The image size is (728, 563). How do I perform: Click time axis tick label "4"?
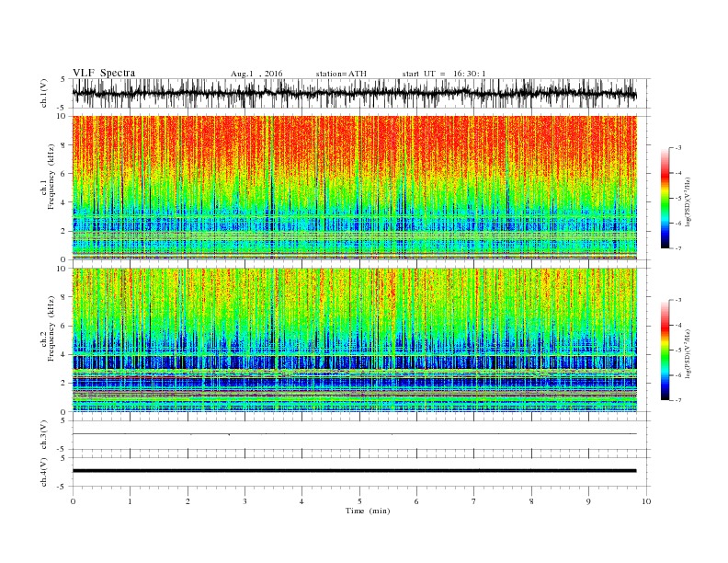tap(301, 501)
